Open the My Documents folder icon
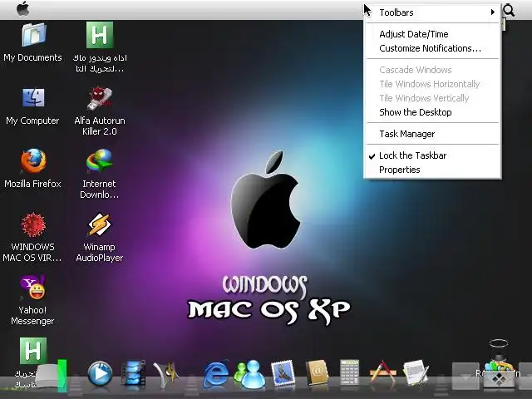 pyautogui.click(x=33, y=35)
